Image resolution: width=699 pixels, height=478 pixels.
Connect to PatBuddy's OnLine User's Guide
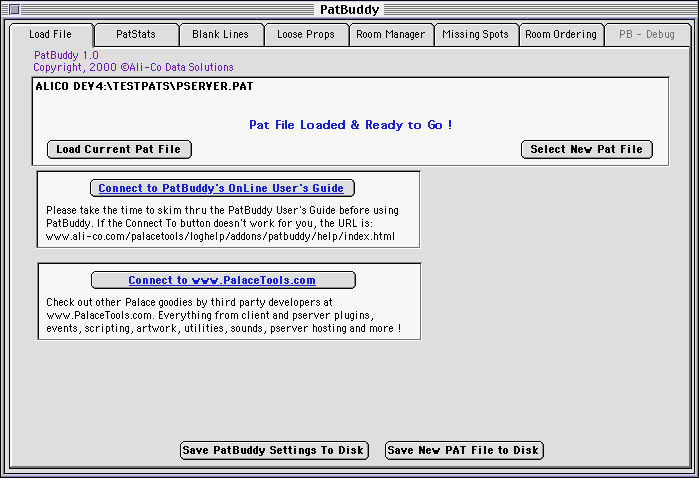(x=222, y=188)
